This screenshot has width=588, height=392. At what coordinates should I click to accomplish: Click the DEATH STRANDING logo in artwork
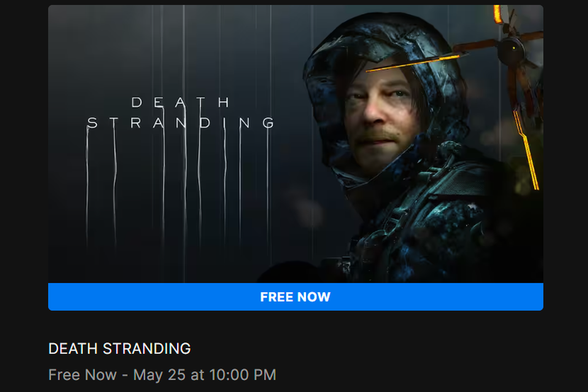pyautogui.click(x=180, y=113)
